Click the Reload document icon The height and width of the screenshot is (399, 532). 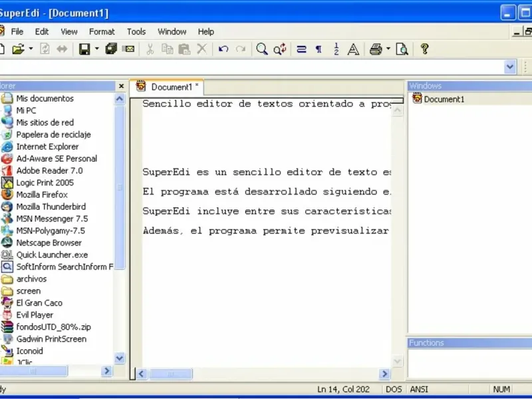(45, 49)
